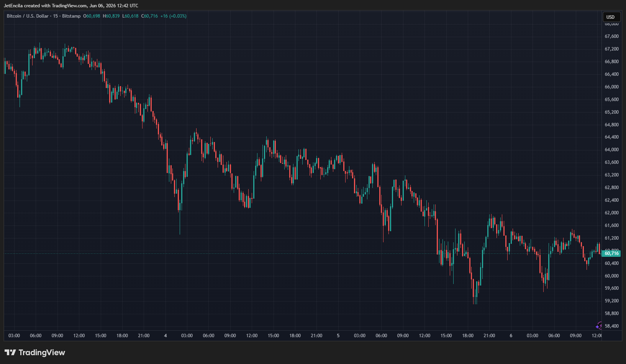Click the current price label 60,716

click(611, 253)
